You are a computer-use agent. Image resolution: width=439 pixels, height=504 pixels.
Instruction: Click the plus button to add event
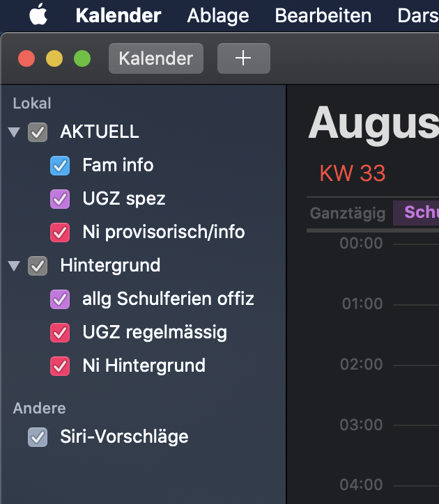click(243, 58)
